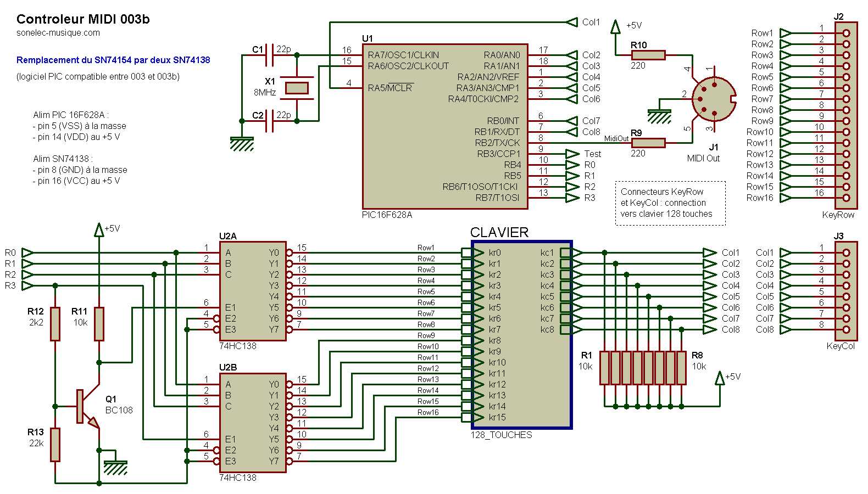Click 'RA4/T0CKI/CMP2' pin label on U1
The image size is (868, 494).
tap(483, 99)
